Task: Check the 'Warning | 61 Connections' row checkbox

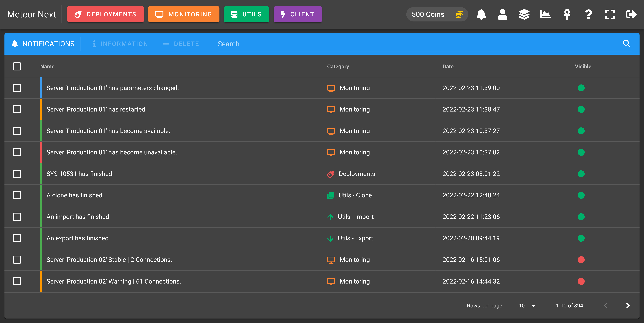Action: 17,282
